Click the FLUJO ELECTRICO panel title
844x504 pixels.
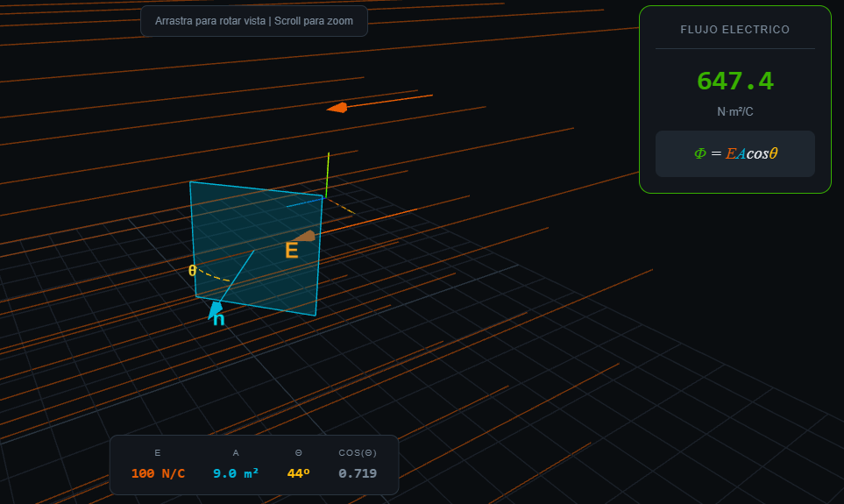coord(734,30)
